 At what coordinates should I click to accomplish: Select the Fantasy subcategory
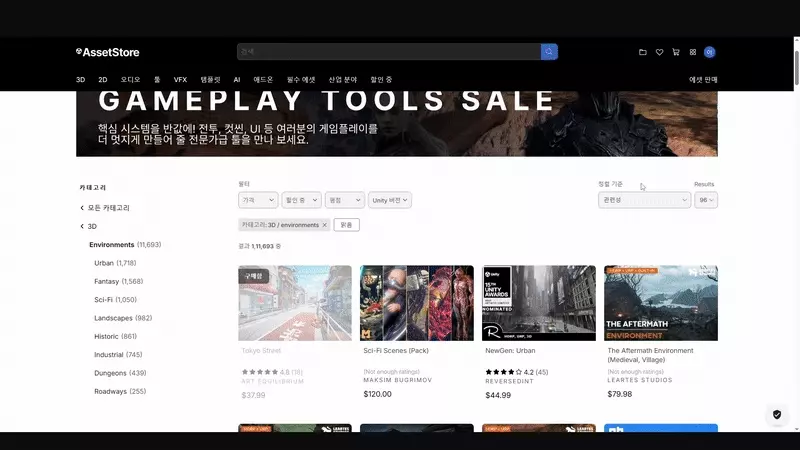coord(118,282)
